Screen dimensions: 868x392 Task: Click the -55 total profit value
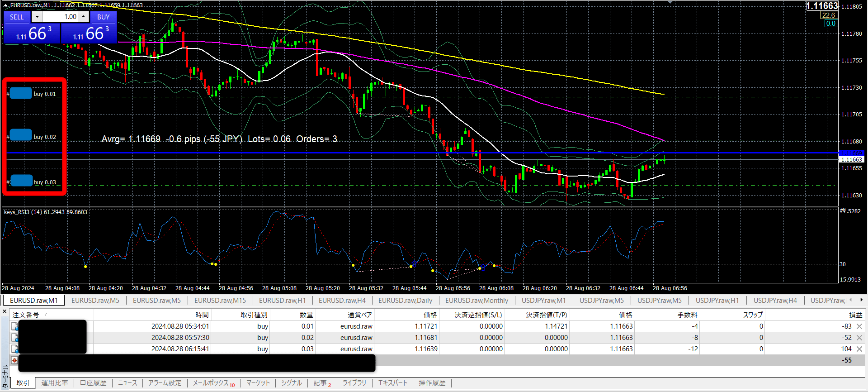tap(847, 360)
